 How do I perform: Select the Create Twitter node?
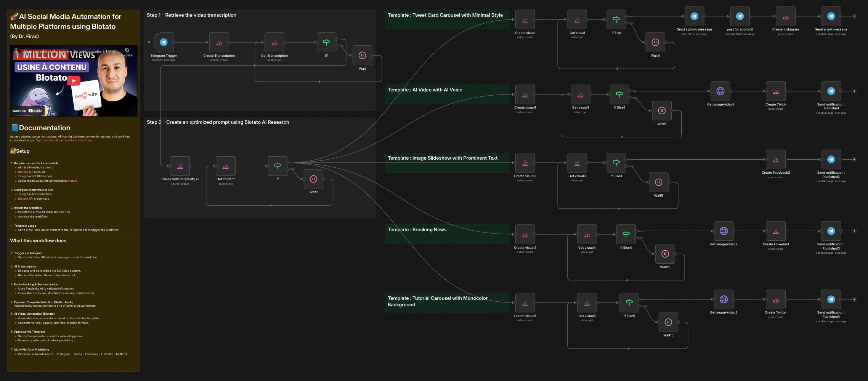pos(775,299)
